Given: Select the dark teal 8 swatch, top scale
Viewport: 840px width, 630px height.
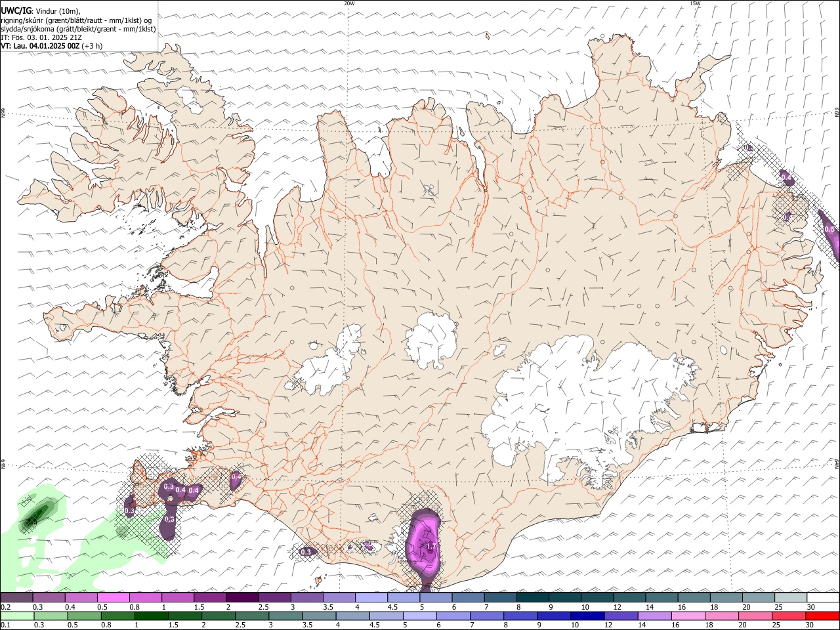Looking at the screenshot, I should pyautogui.click(x=532, y=597).
